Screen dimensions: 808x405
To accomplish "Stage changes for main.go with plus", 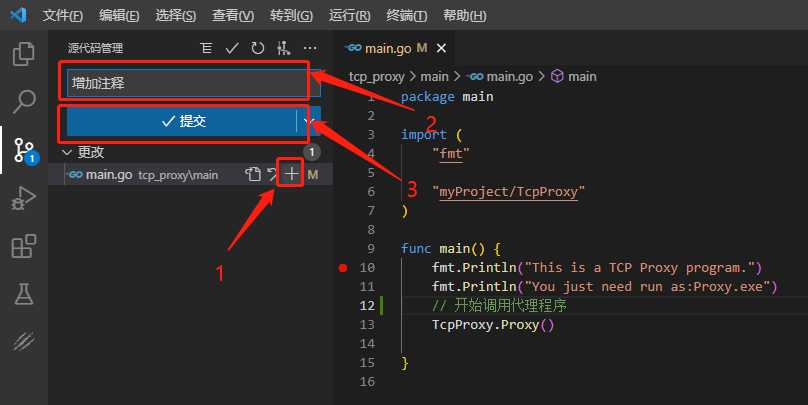I will point(292,174).
